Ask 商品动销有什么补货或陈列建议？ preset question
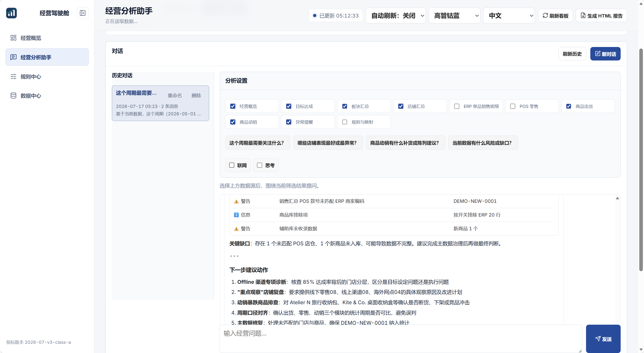644x353 pixels. [x=405, y=143]
